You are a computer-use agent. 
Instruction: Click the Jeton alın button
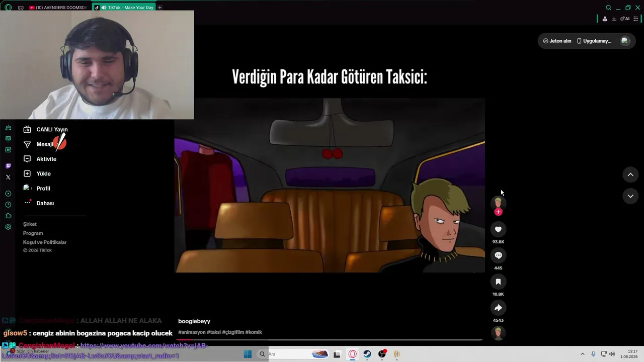tap(557, 41)
